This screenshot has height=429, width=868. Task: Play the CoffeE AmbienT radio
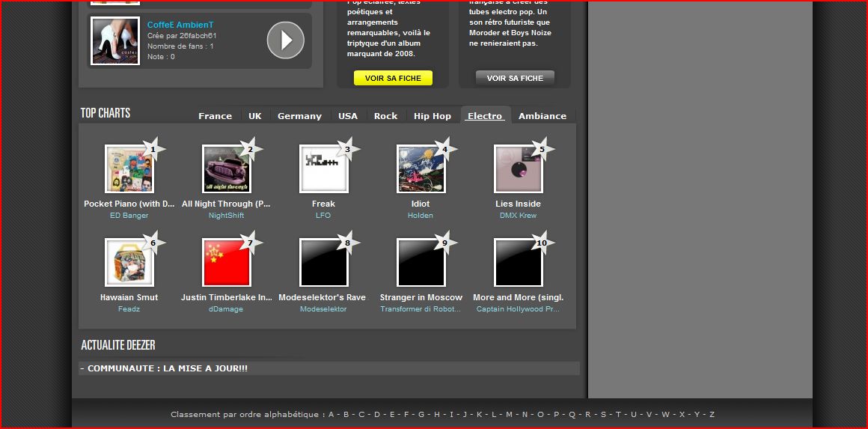pos(286,40)
